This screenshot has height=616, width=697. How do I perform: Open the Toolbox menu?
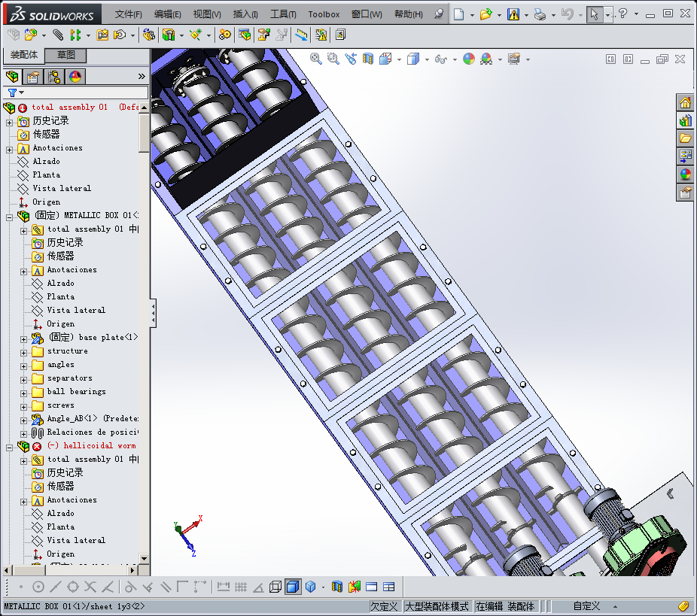pos(324,14)
